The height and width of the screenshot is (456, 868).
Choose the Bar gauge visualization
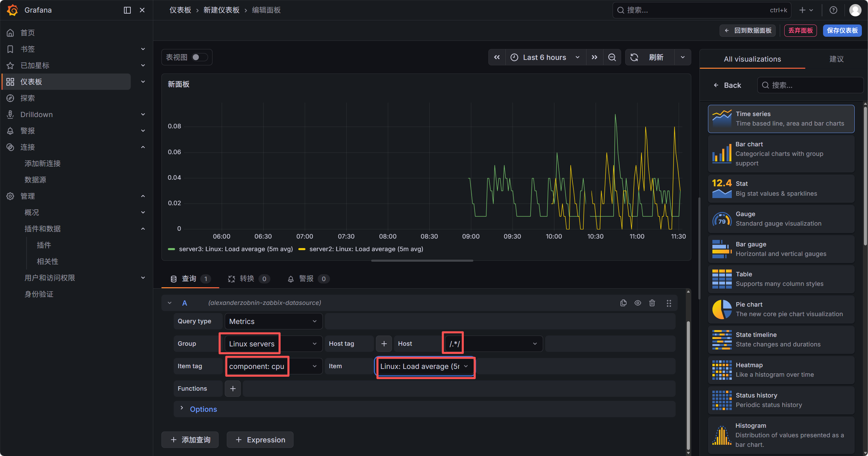(781, 249)
